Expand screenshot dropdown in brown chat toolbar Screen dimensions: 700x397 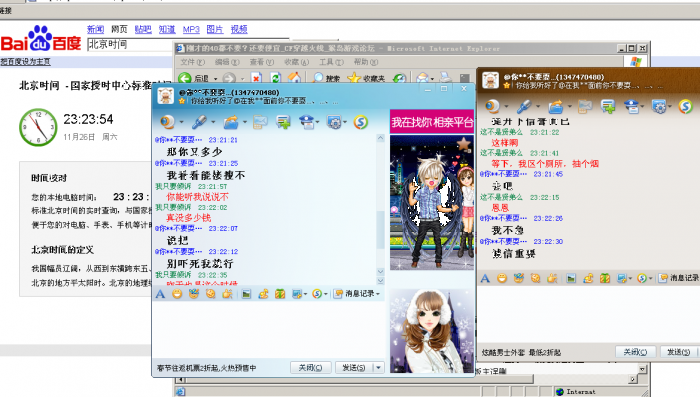630,278
